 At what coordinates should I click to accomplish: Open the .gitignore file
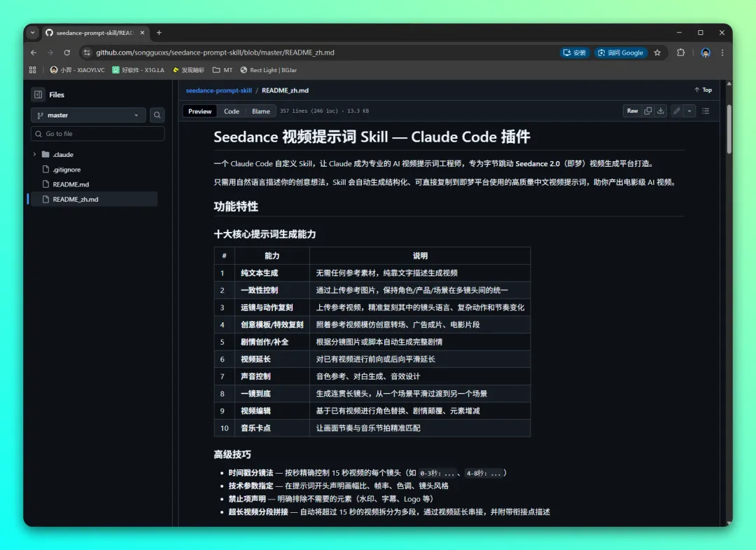66,170
